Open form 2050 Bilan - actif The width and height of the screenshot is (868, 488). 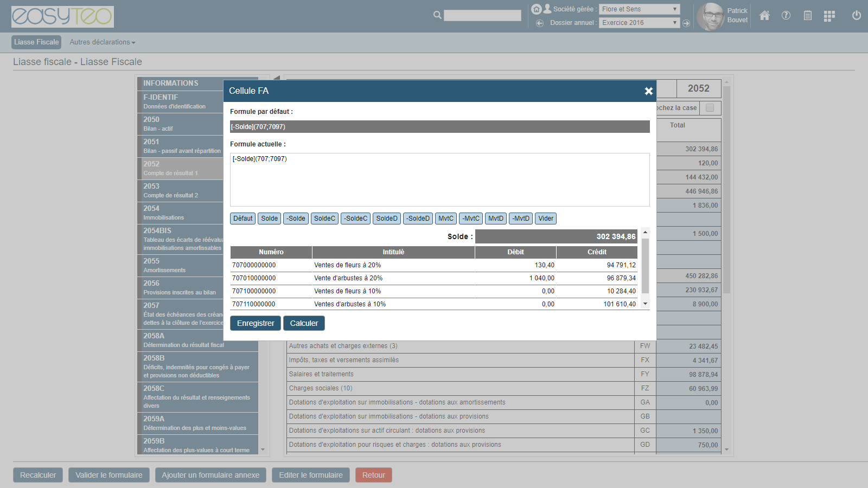coord(180,124)
